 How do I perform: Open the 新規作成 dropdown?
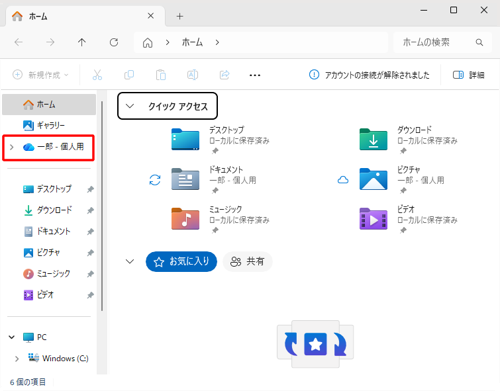coord(41,75)
